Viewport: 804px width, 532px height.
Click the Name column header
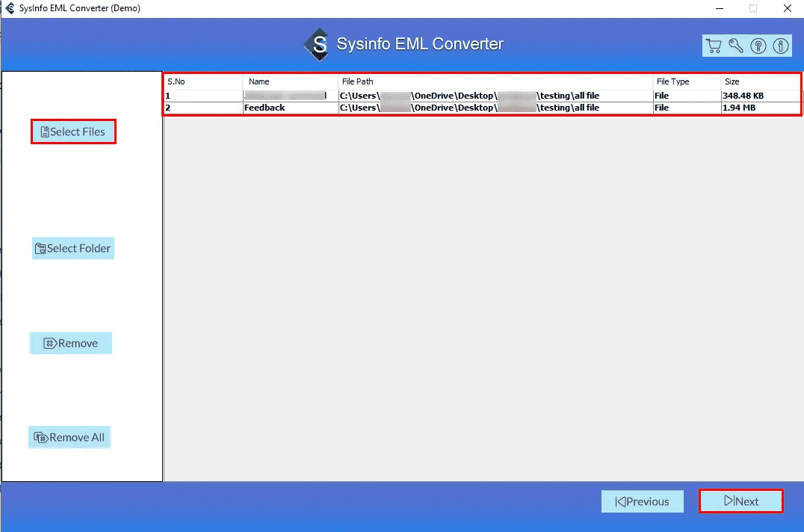tap(291, 81)
